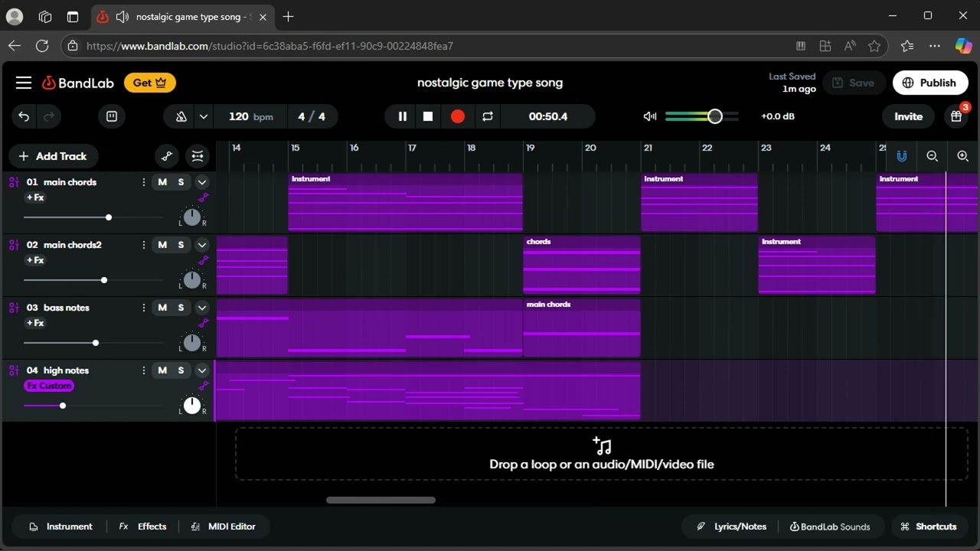980x551 pixels.
Task: Open the MIDI Editor tab
Action: point(223,527)
